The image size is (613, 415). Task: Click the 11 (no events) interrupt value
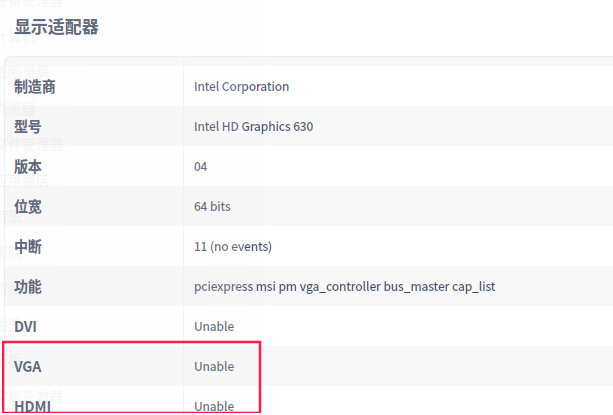click(232, 247)
